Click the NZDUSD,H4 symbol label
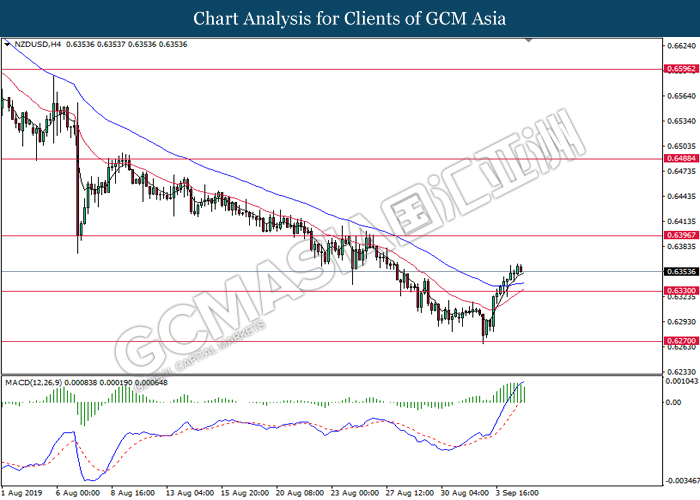 38,44
